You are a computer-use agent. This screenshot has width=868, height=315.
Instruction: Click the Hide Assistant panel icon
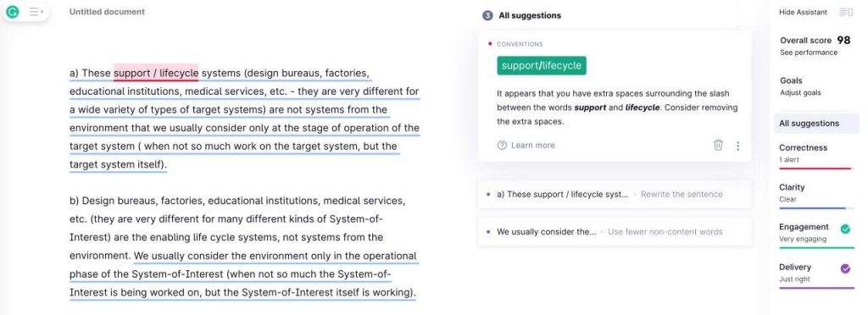[x=846, y=12]
